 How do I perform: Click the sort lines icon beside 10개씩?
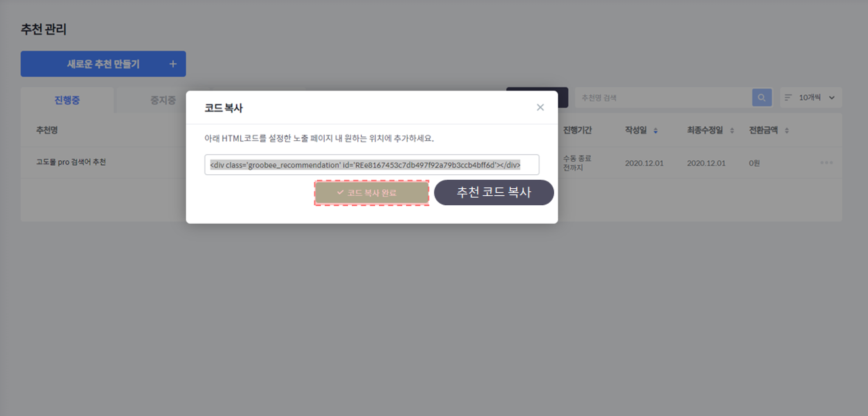tap(788, 98)
